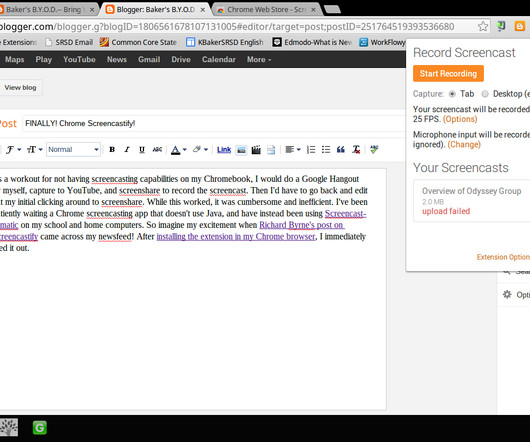Screen dimensions: 530x442
Task: Open the KBakerSRSD English bookmark
Action: pyautogui.click(x=225, y=42)
